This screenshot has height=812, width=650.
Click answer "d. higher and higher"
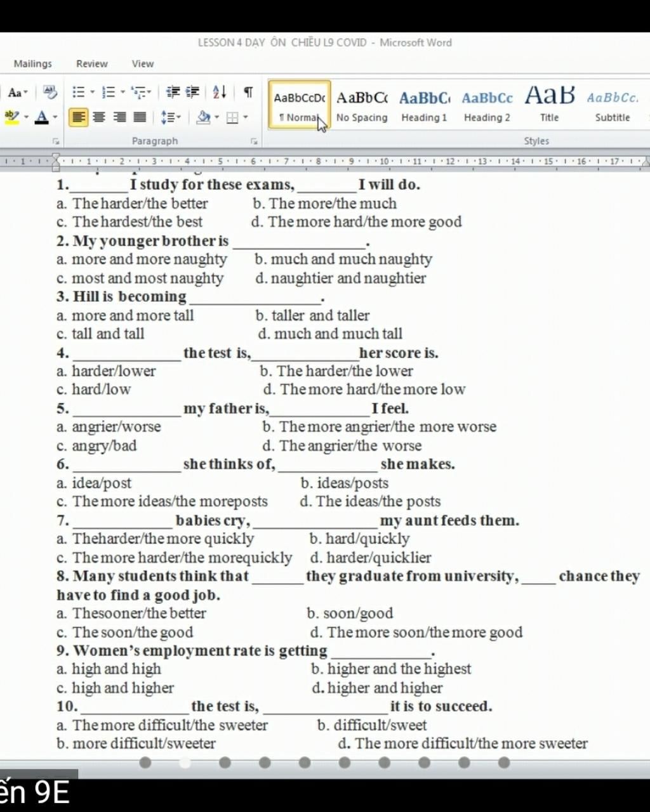(x=377, y=688)
